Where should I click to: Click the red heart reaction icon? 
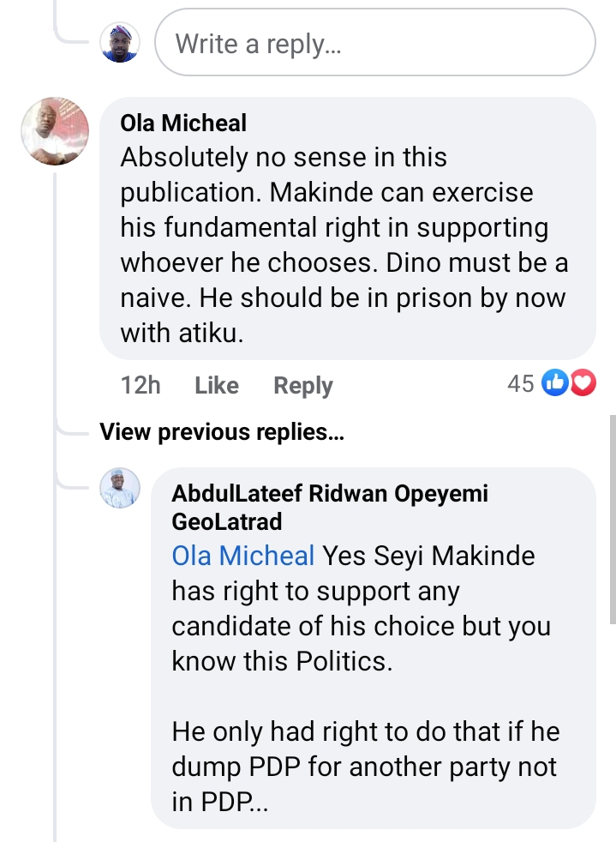[x=583, y=384]
